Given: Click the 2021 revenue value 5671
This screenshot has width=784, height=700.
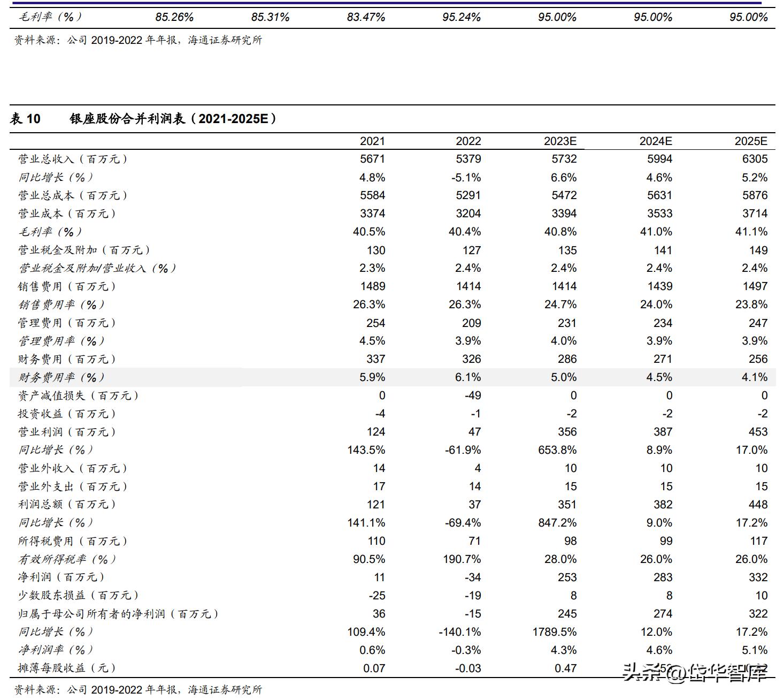Looking at the screenshot, I should click(x=372, y=159).
